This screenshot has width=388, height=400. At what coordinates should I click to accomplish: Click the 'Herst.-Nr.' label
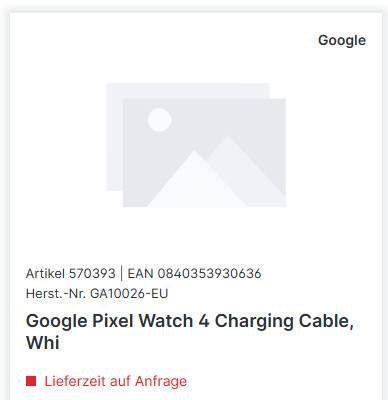(56, 294)
